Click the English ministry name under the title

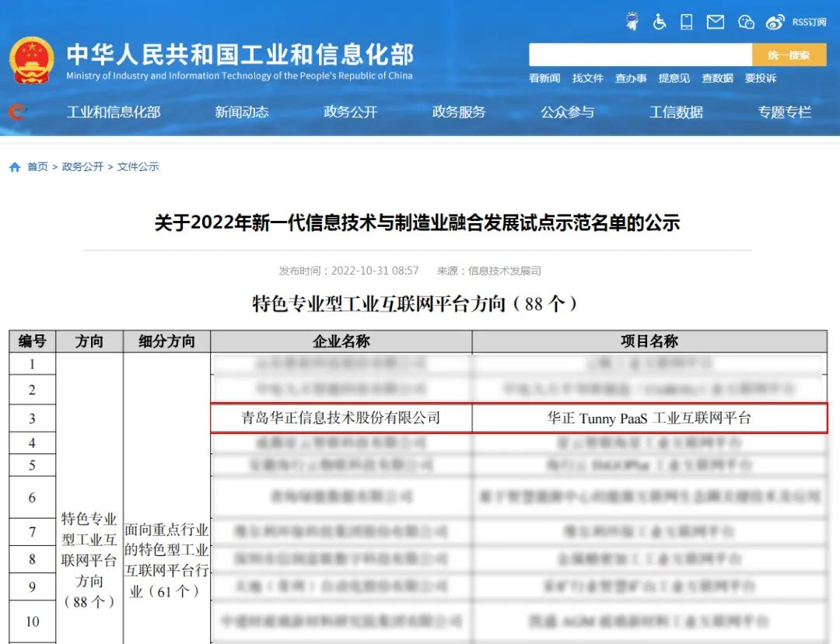point(240,75)
